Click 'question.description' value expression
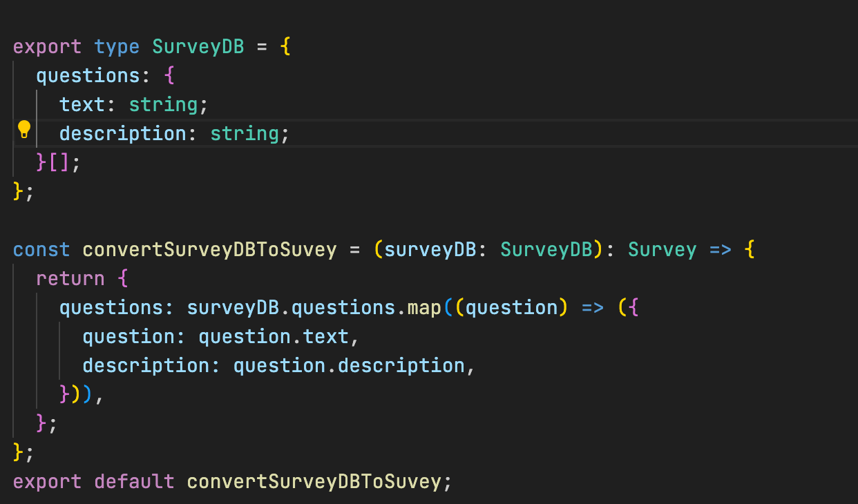This screenshot has height=504, width=858. [x=349, y=366]
